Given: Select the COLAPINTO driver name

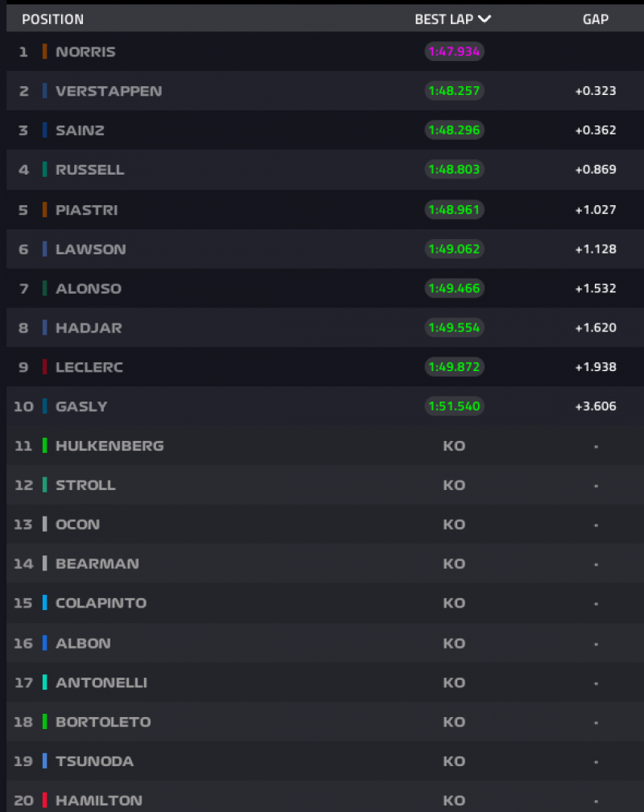Looking at the screenshot, I should tap(101, 604).
